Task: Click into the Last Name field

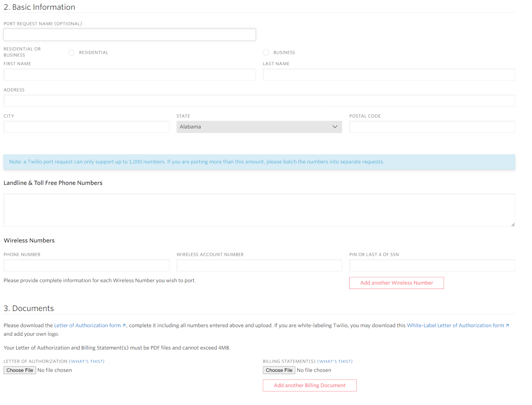Action: coord(389,75)
